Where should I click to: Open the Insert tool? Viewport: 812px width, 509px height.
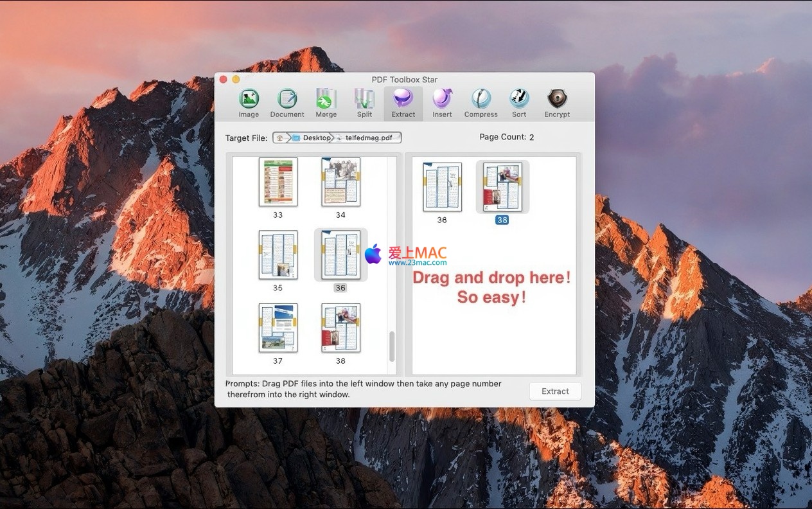(442, 103)
